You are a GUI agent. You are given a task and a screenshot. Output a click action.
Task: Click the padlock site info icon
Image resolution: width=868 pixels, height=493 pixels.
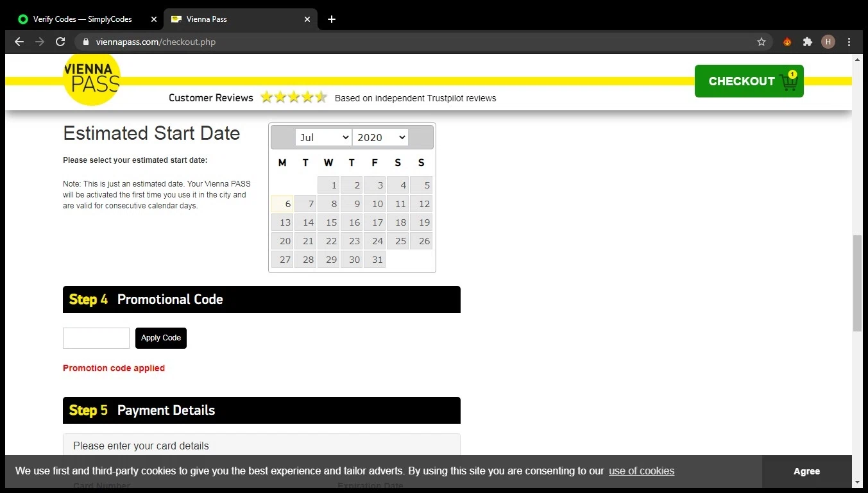pyautogui.click(x=85, y=42)
